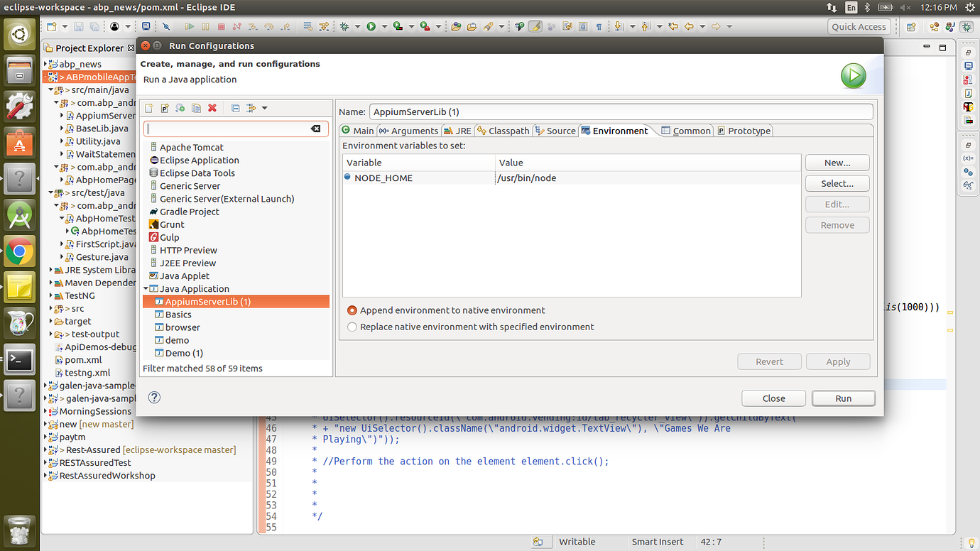The image size is (980, 551).
Task: Select the Gradle Project configuration type
Action: 183,212
